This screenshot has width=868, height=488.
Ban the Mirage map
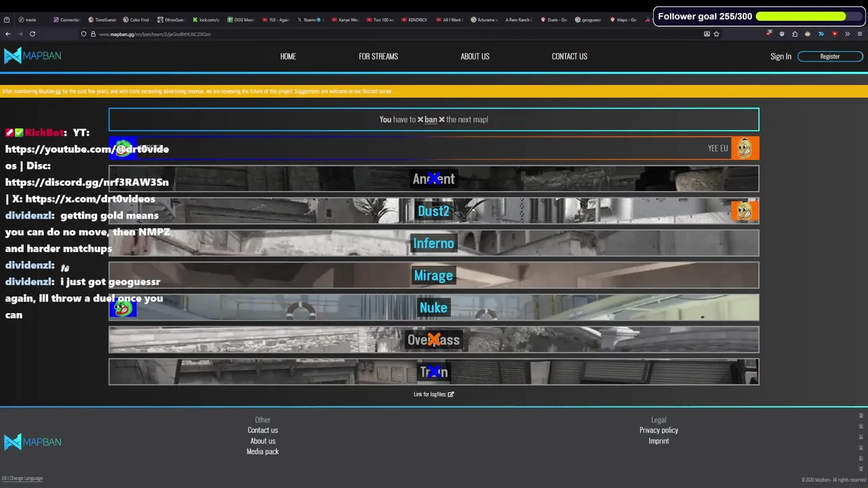(433, 275)
